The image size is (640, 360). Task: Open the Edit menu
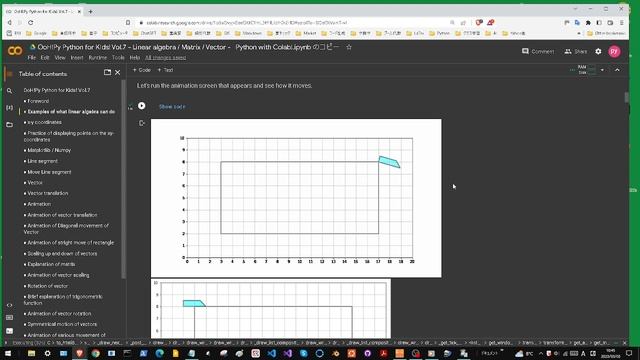(x=45, y=58)
